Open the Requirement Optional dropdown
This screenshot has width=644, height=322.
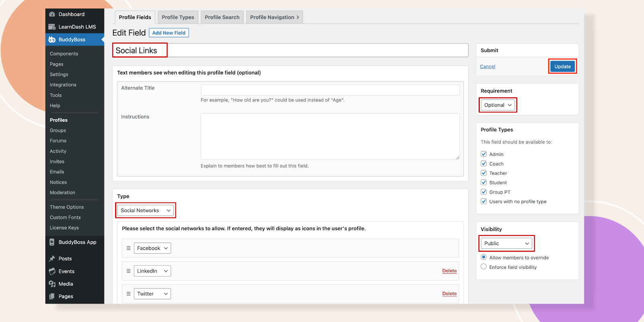(498, 105)
